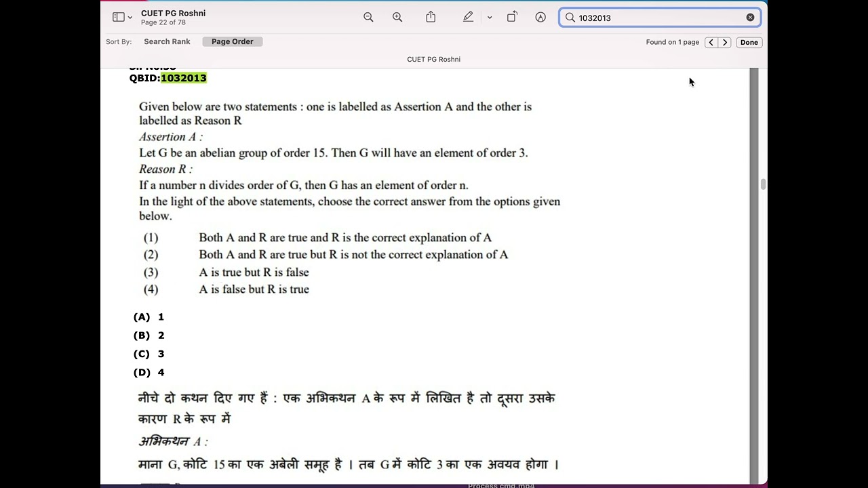This screenshot has height=488, width=868.
Task: Click the highlighted QBID 1032013 match
Action: 184,78
